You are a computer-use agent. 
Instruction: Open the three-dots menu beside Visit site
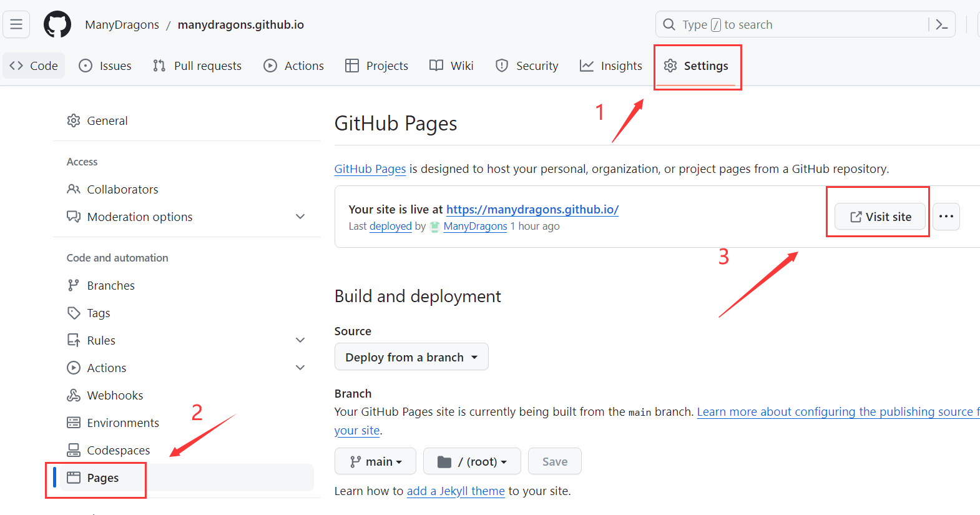946,217
